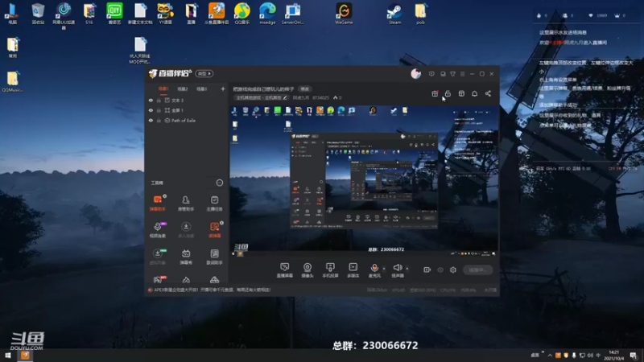Click the start streaming button

[x=477, y=269]
